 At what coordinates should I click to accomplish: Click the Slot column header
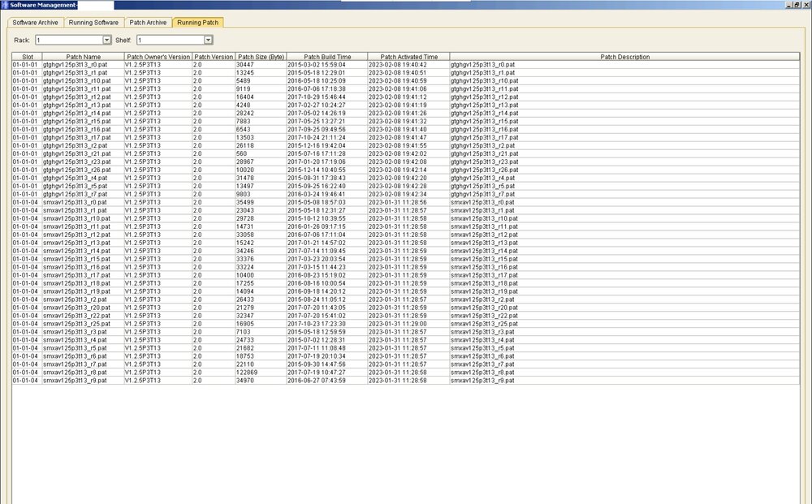[27, 57]
